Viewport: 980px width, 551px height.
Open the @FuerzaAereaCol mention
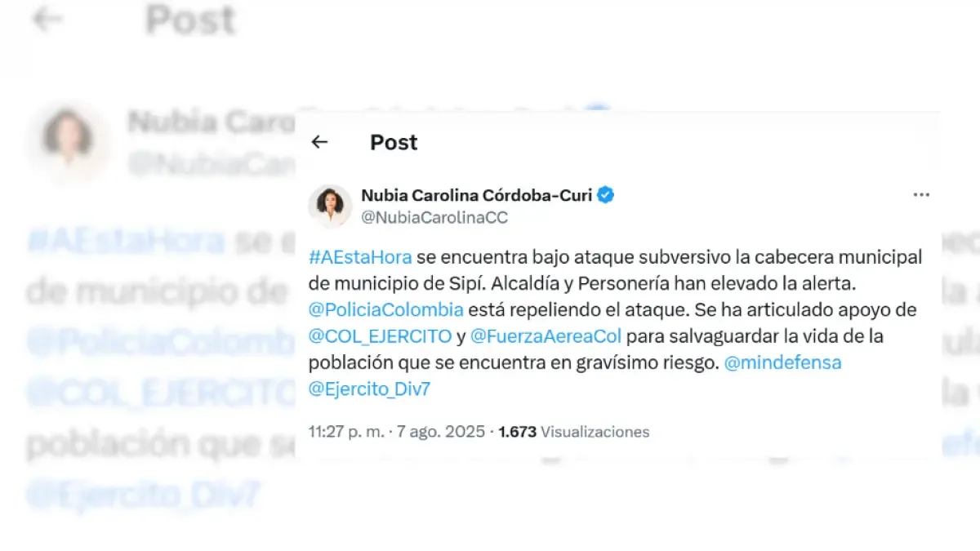point(546,336)
